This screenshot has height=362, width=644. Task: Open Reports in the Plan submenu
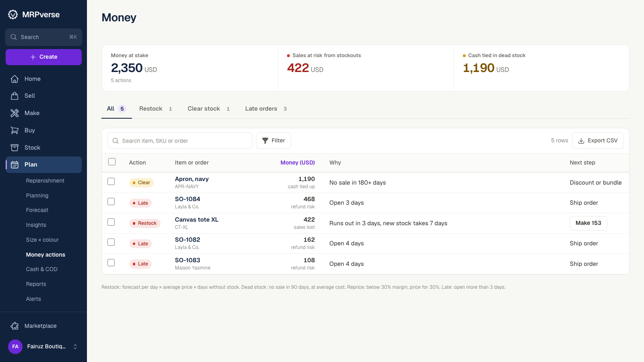[36, 284]
